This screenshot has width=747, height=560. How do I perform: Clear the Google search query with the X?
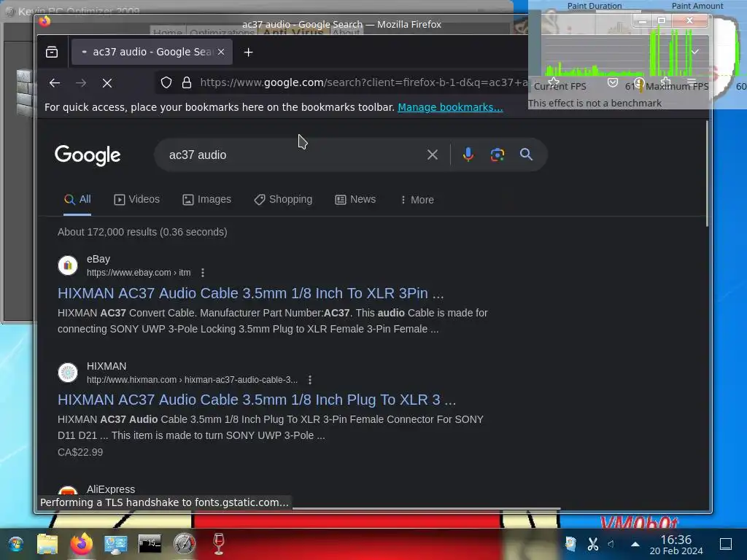click(433, 155)
